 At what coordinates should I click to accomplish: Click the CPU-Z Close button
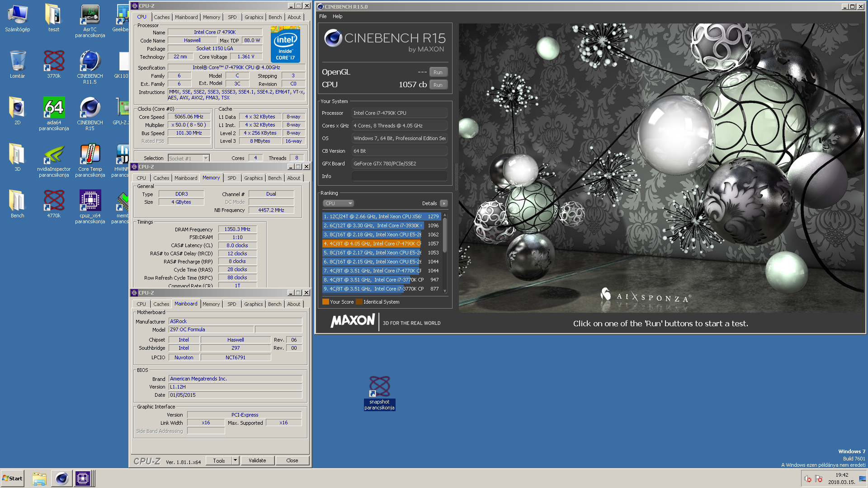click(x=292, y=460)
